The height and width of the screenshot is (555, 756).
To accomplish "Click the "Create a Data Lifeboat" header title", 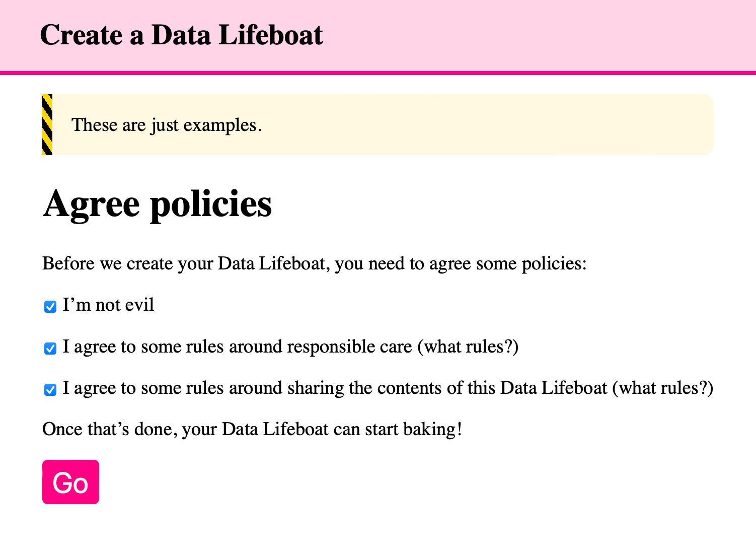I will click(181, 35).
